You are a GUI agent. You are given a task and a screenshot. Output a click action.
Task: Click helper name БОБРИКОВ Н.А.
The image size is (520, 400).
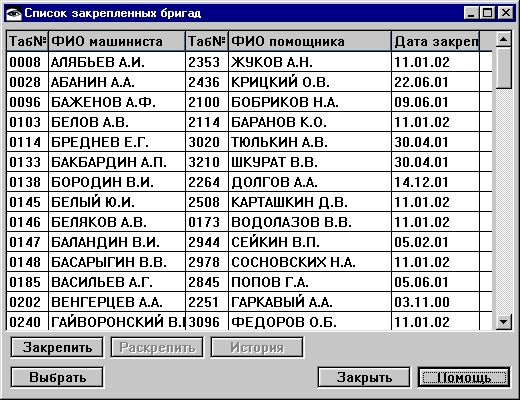285,102
